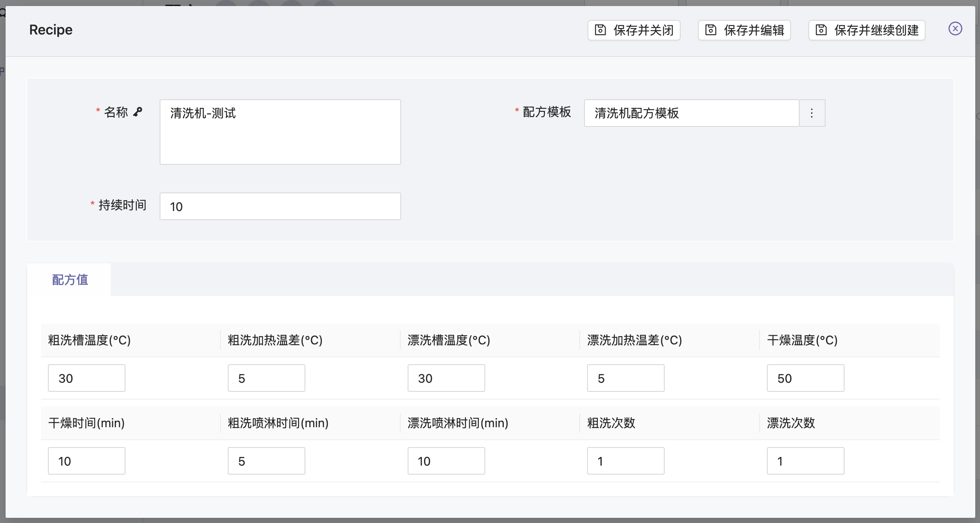Click the 漂洗次数 input box
980x523 pixels.
tap(805, 461)
